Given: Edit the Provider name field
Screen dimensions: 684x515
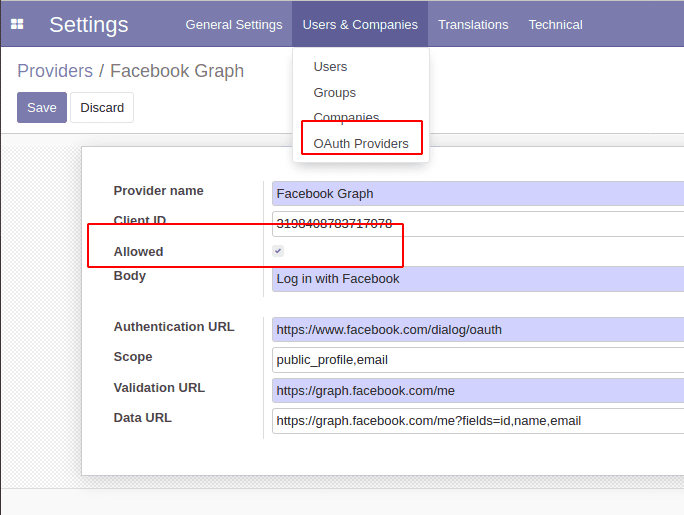Looking at the screenshot, I should (478, 194).
